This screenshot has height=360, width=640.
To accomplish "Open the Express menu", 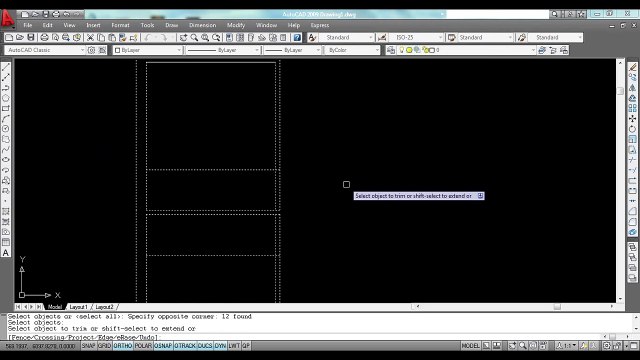I will click(320, 25).
